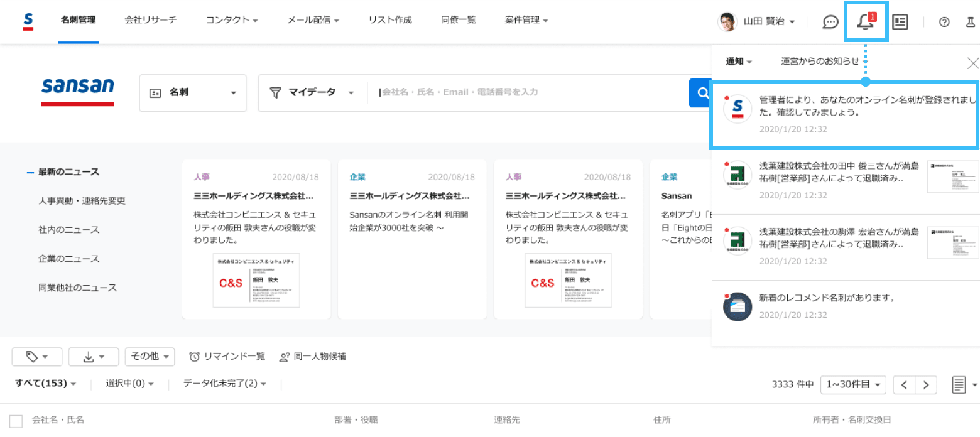Open the 通知 dropdown in panel
Viewport: 980px width, 437px height.
click(x=739, y=62)
